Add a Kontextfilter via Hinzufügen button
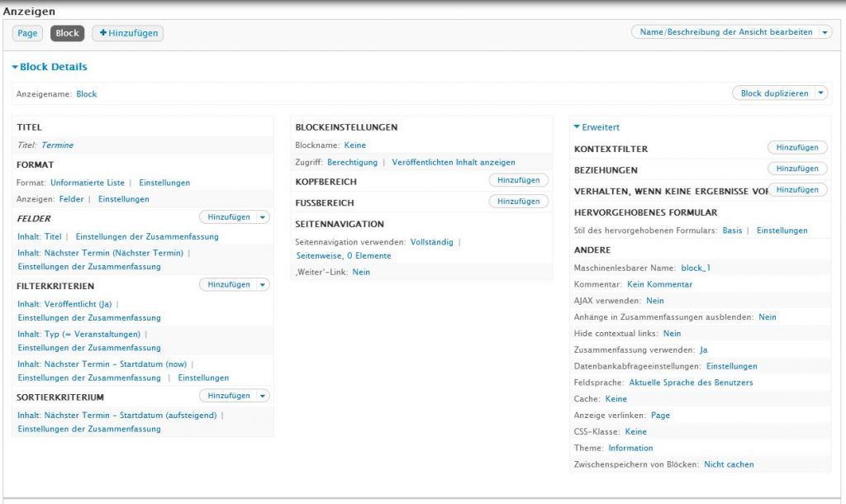Screen dimensions: 846x504 tap(797, 148)
